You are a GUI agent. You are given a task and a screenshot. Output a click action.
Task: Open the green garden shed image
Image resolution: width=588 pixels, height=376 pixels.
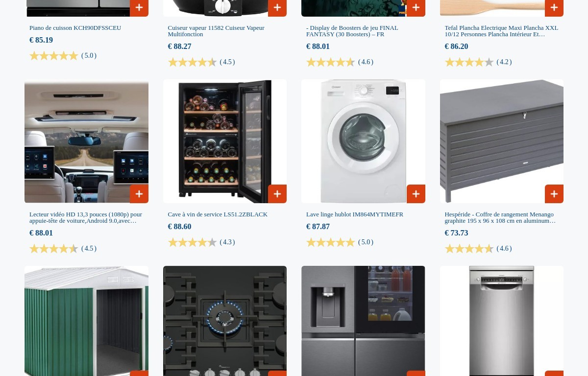tap(86, 321)
